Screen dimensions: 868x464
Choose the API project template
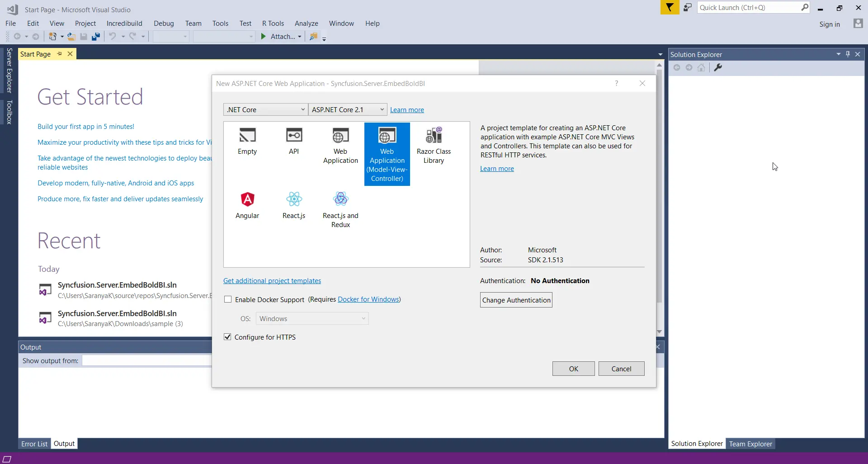294,135
